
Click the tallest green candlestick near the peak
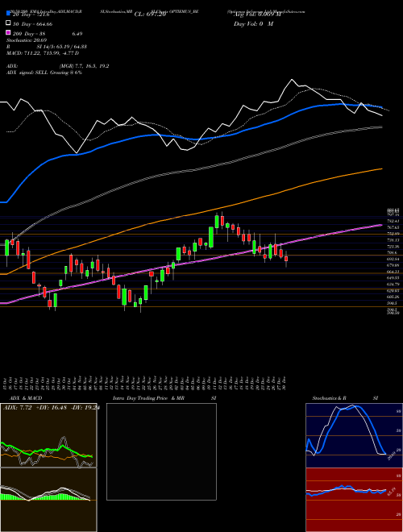[x=211, y=237]
